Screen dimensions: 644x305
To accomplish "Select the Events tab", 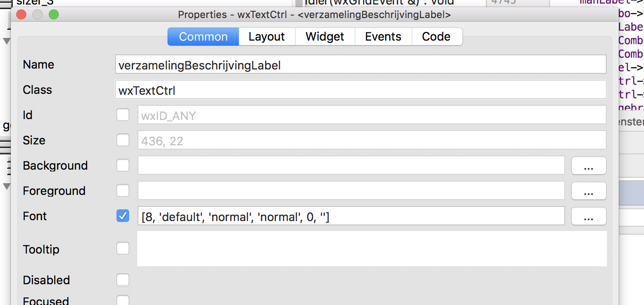I will [383, 37].
